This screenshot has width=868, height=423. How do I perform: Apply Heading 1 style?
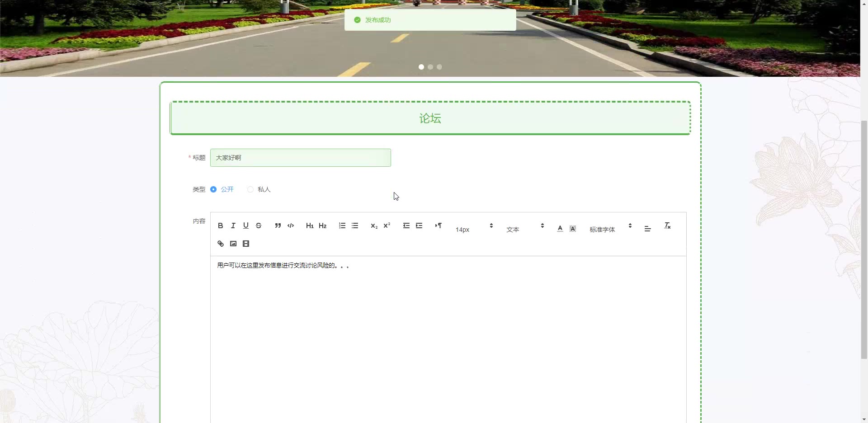(x=310, y=226)
